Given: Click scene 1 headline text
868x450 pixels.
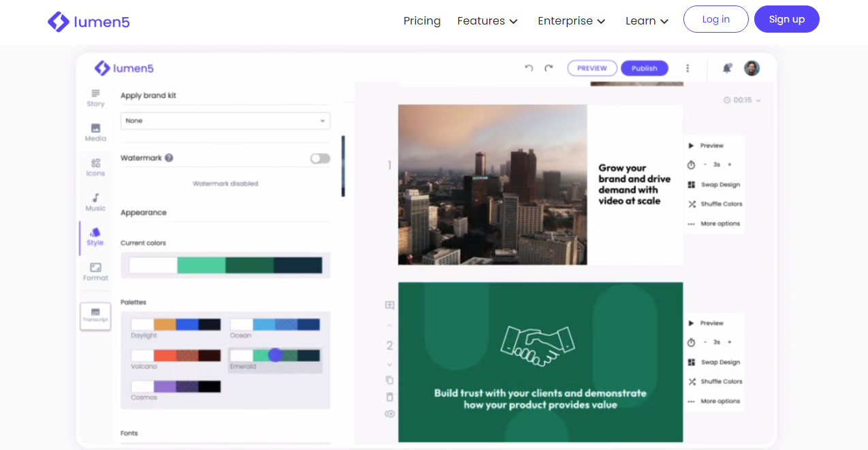Looking at the screenshot, I should [x=634, y=184].
